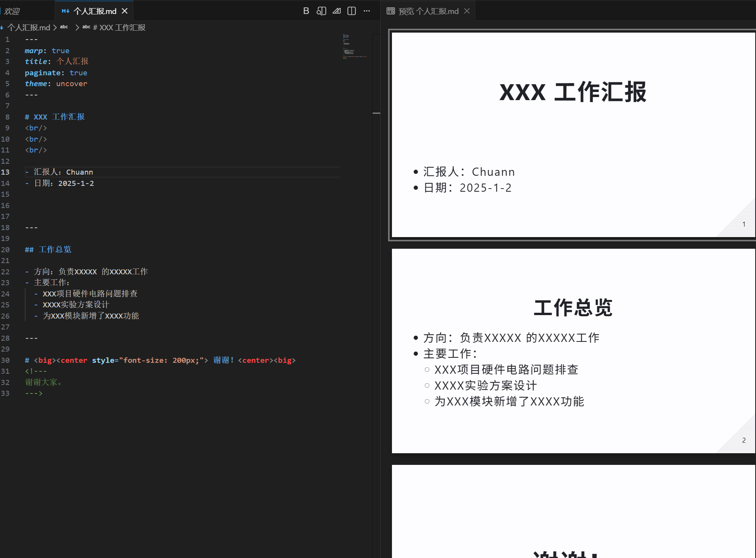This screenshot has width=756, height=558.
Task: Toggle bold with the B icon
Action: pyautogui.click(x=306, y=11)
